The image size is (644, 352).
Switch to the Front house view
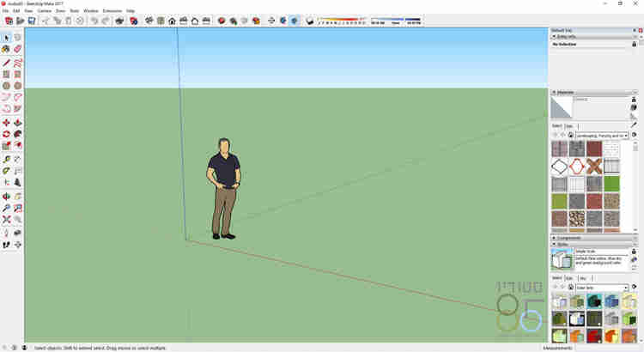(x=172, y=21)
